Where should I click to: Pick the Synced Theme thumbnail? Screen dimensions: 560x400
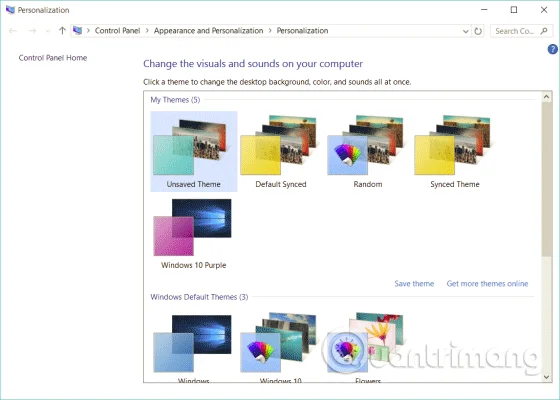(x=455, y=151)
